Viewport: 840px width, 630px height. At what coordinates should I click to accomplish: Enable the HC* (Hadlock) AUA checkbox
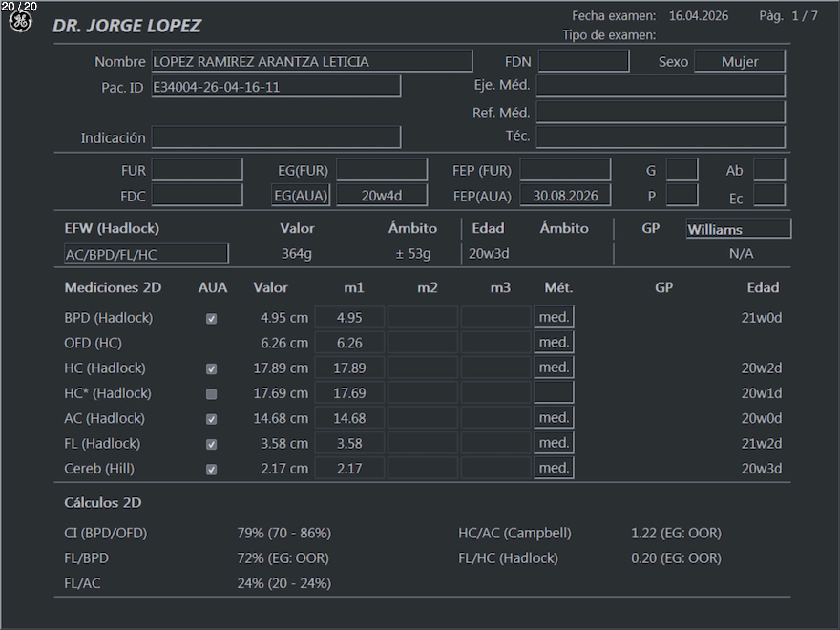[211, 394]
